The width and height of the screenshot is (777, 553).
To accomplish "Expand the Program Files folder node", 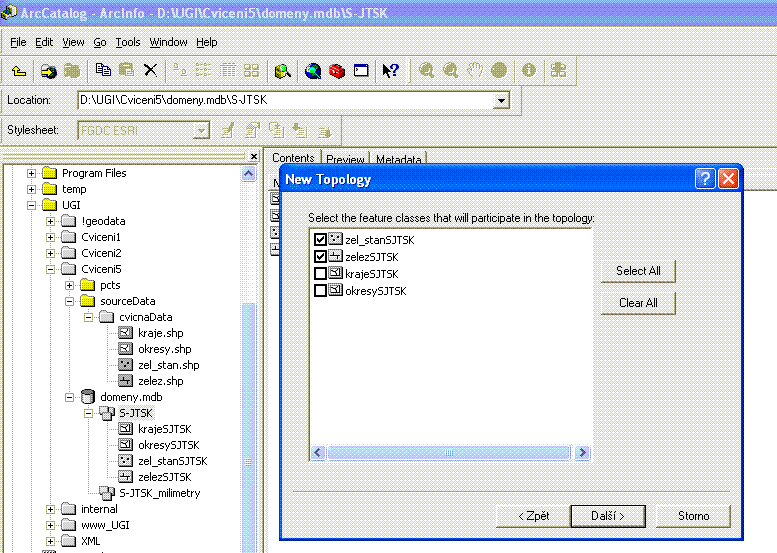I will (31, 173).
